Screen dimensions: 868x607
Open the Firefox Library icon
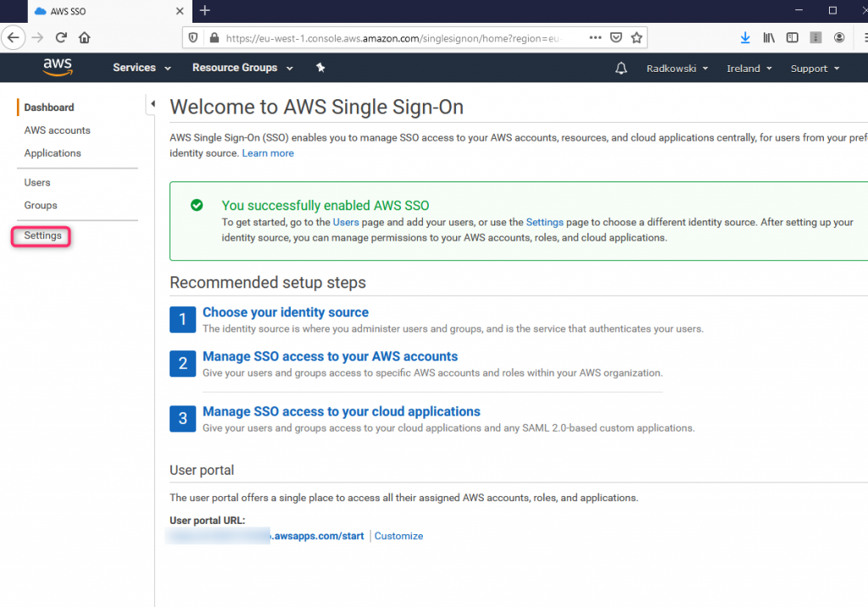coord(769,37)
